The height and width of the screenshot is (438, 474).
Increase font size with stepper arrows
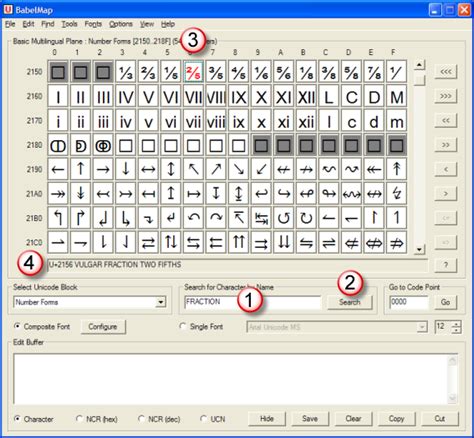tap(456, 324)
